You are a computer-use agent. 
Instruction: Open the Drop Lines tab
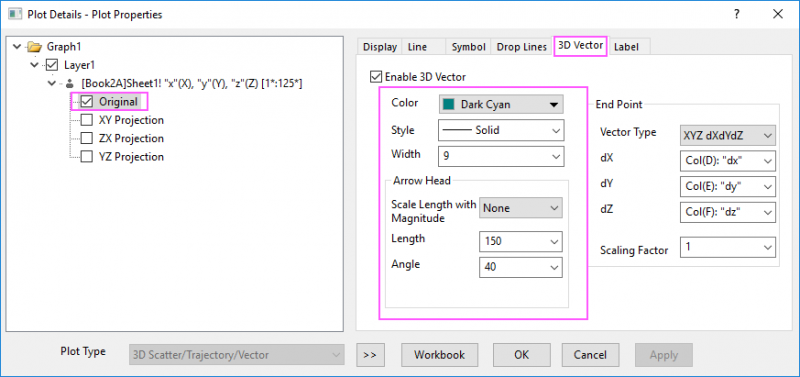(x=521, y=47)
